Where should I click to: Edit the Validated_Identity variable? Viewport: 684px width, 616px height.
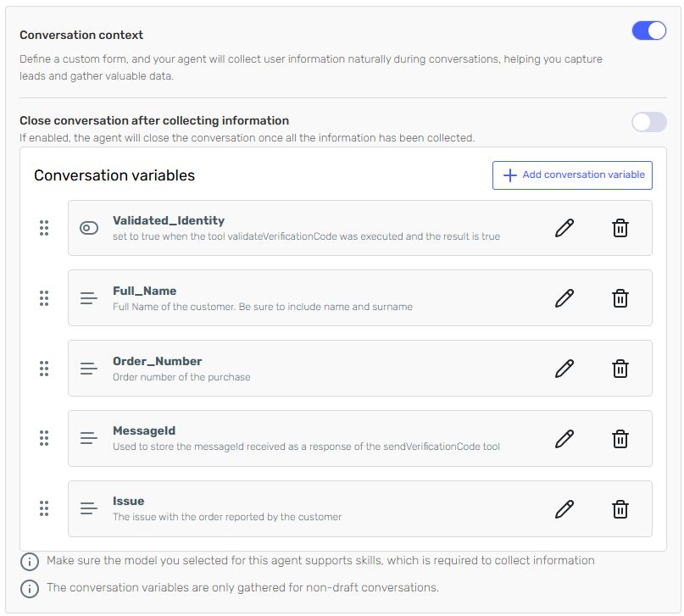pos(564,228)
